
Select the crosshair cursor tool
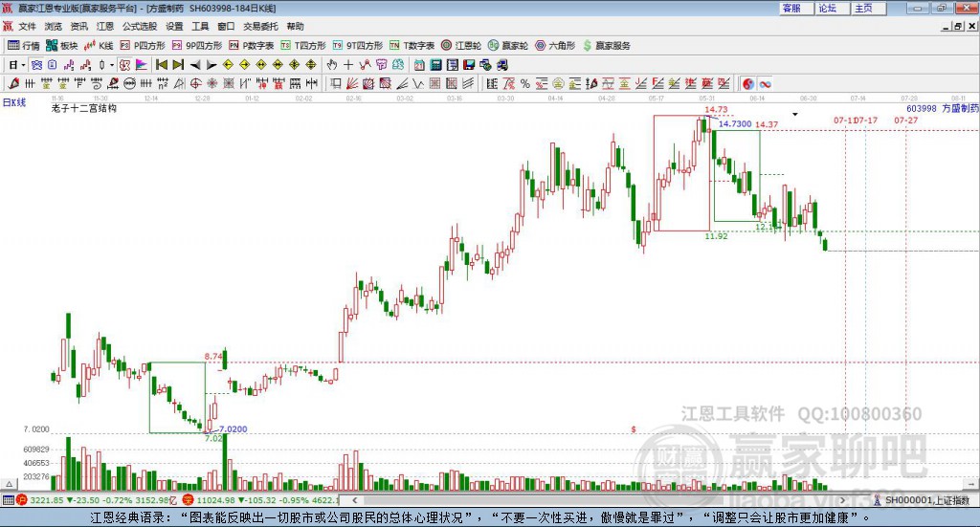pos(348,65)
